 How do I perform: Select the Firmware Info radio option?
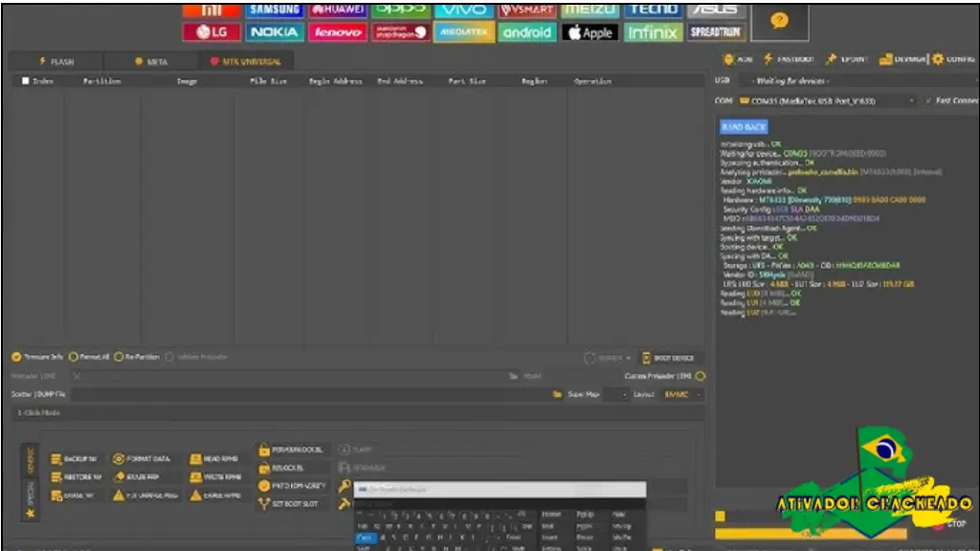coord(37,357)
